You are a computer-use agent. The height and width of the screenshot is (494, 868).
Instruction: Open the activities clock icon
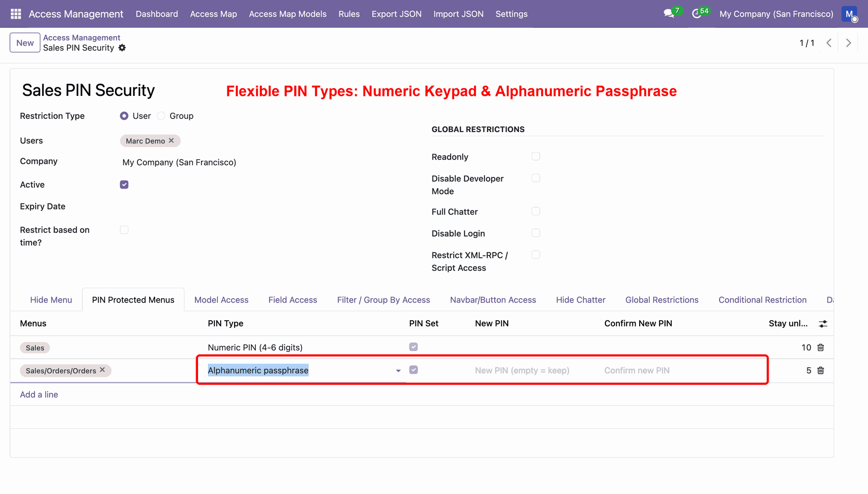pyautogui.click(x=697, y=14)
